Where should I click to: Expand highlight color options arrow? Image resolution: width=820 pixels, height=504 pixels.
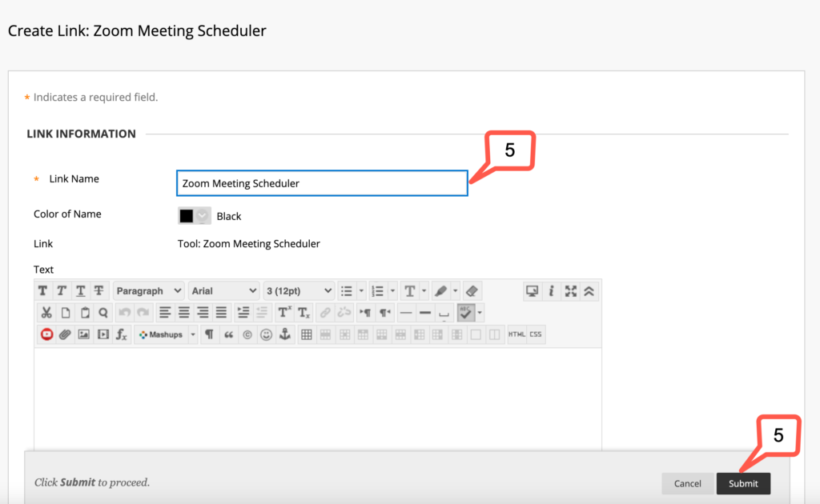click(455, 291)
